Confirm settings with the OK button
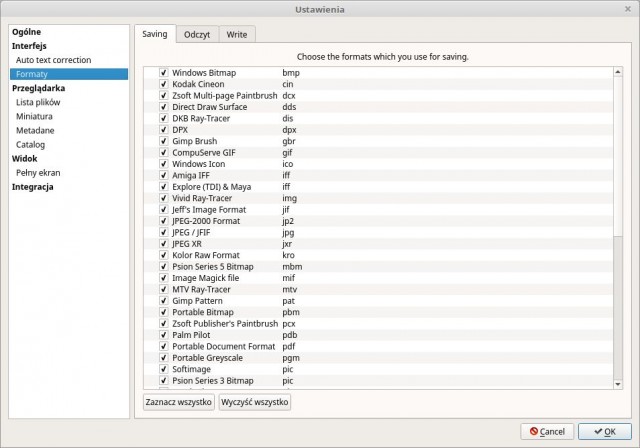The width and height of the screenshot is (640, 448). (605, 432)
